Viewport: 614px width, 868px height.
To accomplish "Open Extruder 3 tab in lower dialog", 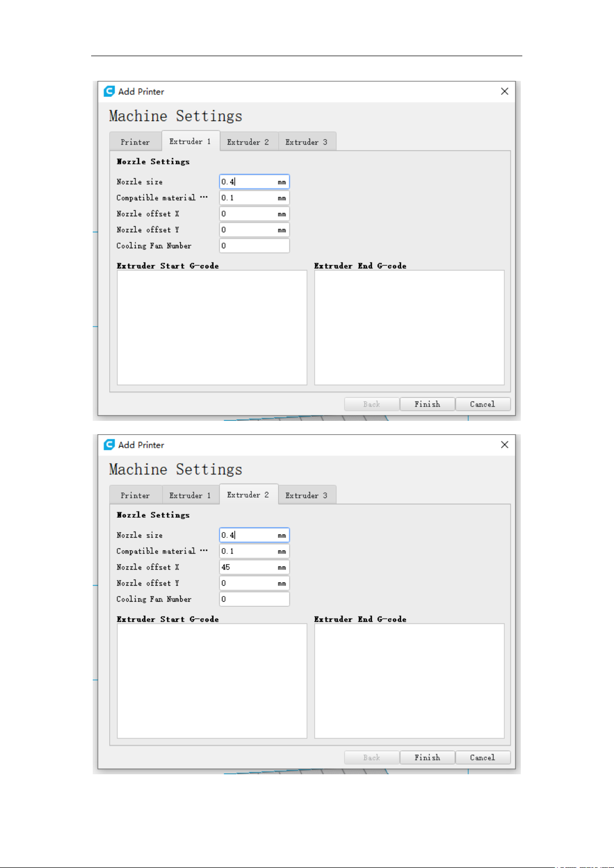I will pyautogui.click(x=307, y=495).
